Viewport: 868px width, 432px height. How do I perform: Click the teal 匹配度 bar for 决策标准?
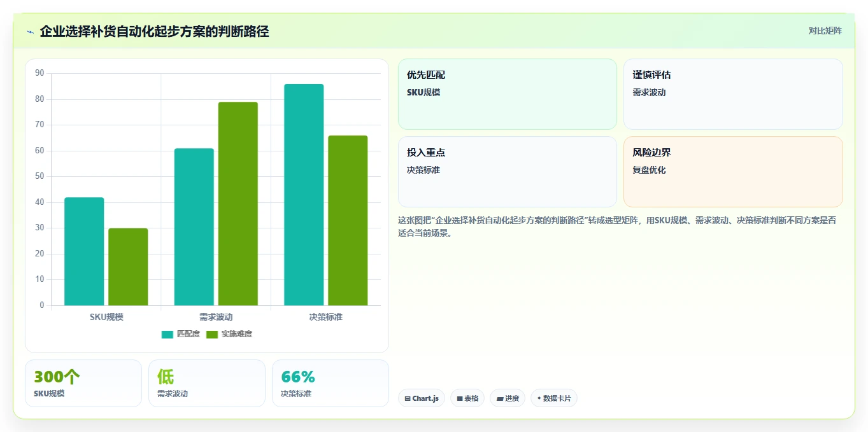tap(304, 195)
